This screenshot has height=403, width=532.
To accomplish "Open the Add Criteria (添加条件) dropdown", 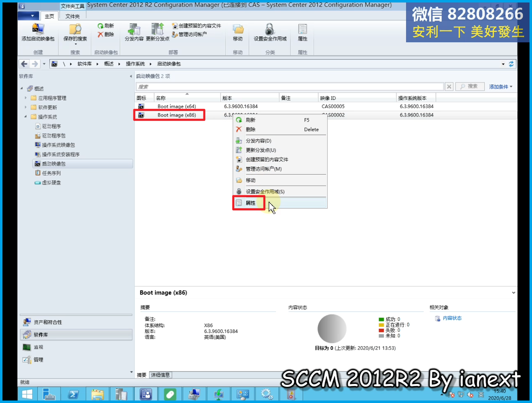I will click(x=501, y=87).
